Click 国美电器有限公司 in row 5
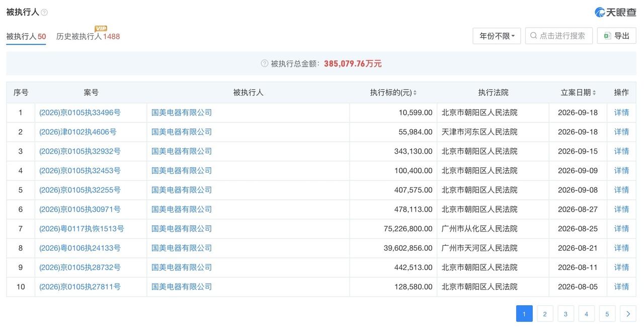Viewport: 644px width, 336px height. [182, 190]
